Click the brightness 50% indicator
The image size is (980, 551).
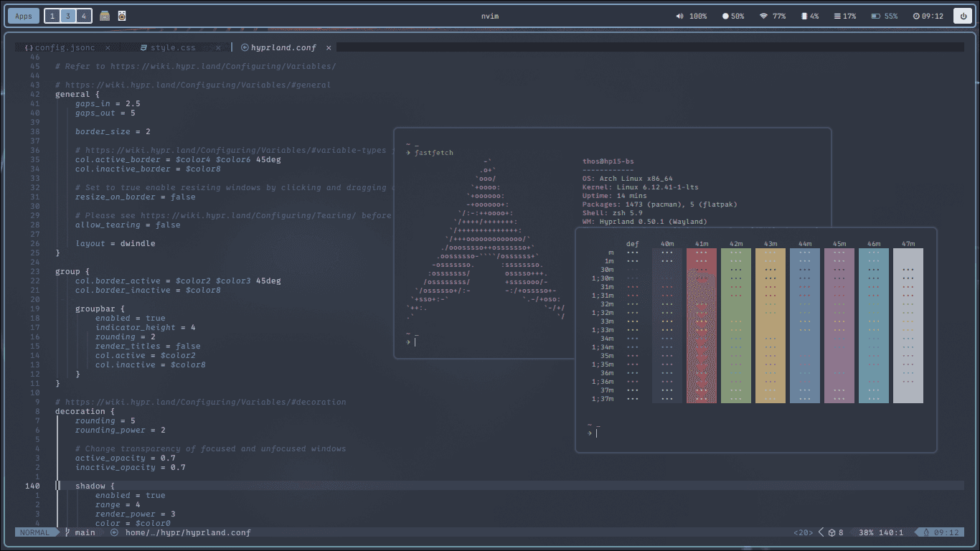(733, 16)
